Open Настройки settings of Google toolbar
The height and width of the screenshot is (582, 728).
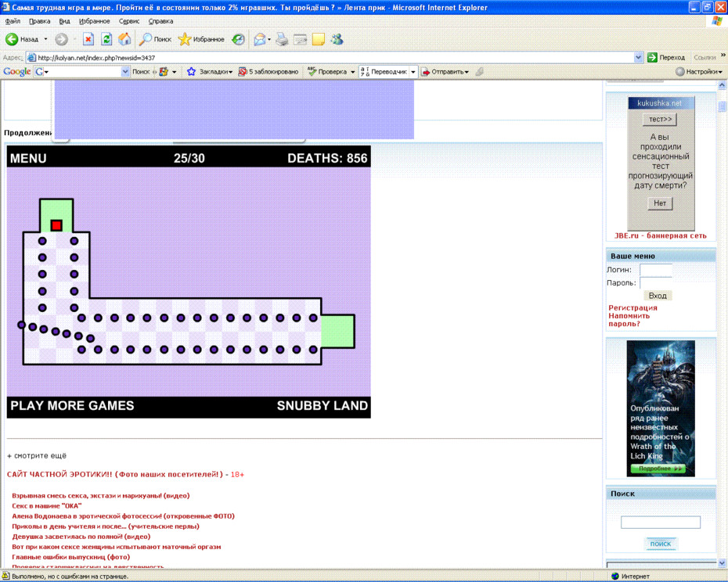click(699, 71)
